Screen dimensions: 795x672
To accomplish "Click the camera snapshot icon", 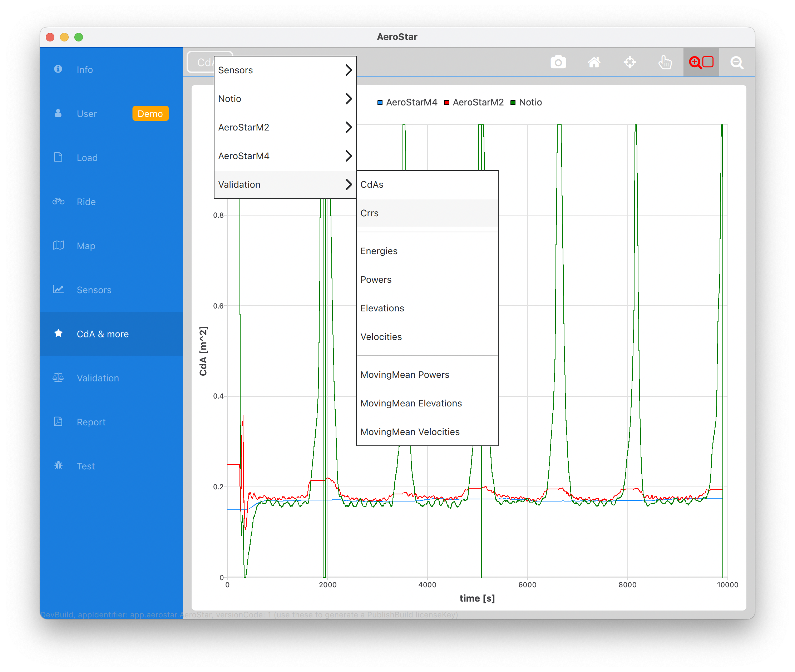I will (558, 62).
